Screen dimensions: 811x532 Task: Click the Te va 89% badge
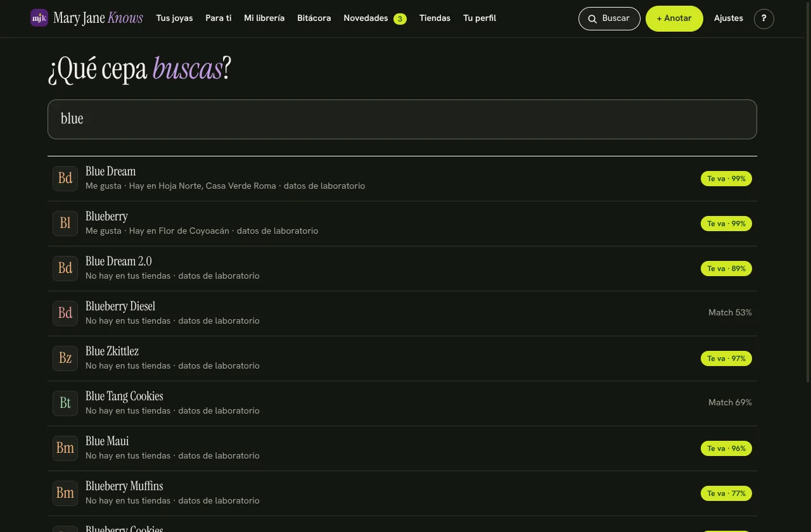[x=726, y=269]
